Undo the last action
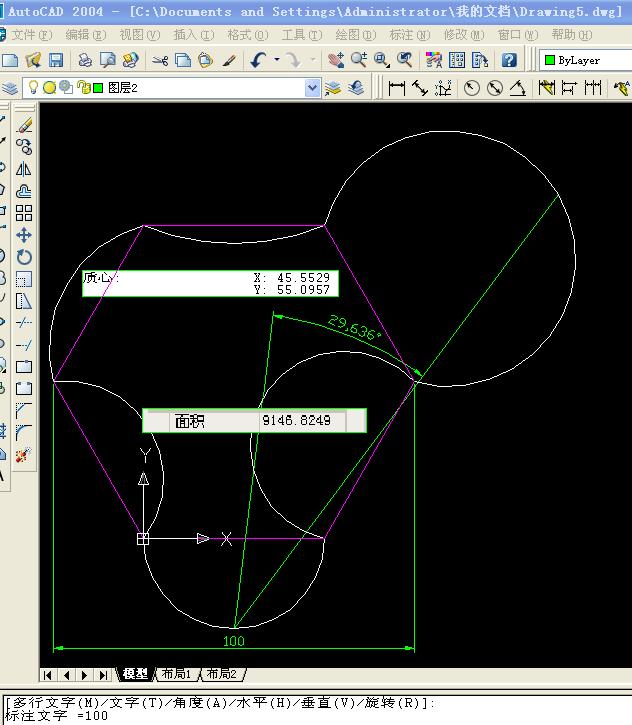This screenshot has height=725, width=632. click(258, 60)
